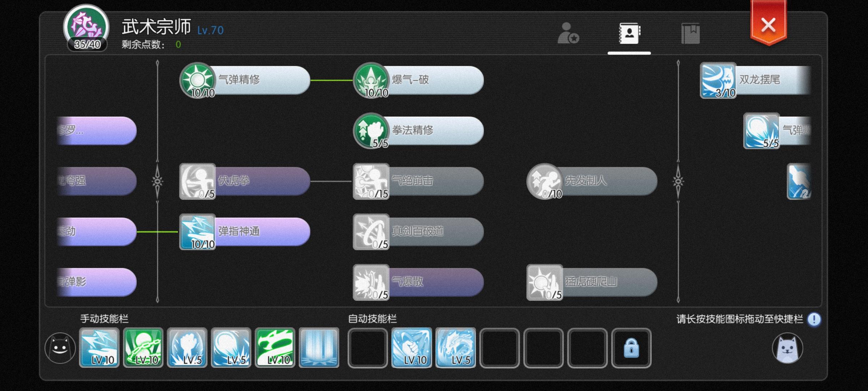This screenshot has width=868, height=391.
Task: Select the 气弹精修 skill icon
Action: (197, 80)
